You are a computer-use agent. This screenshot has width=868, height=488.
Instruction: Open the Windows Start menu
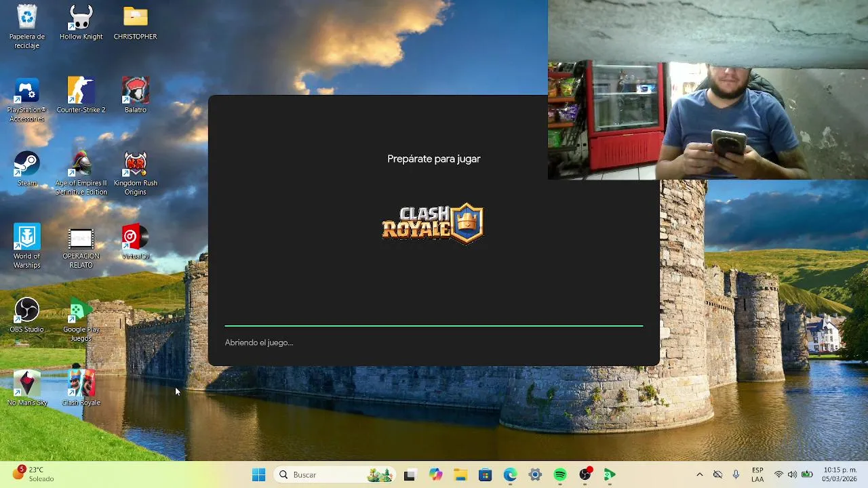click(x=258, y=475)
